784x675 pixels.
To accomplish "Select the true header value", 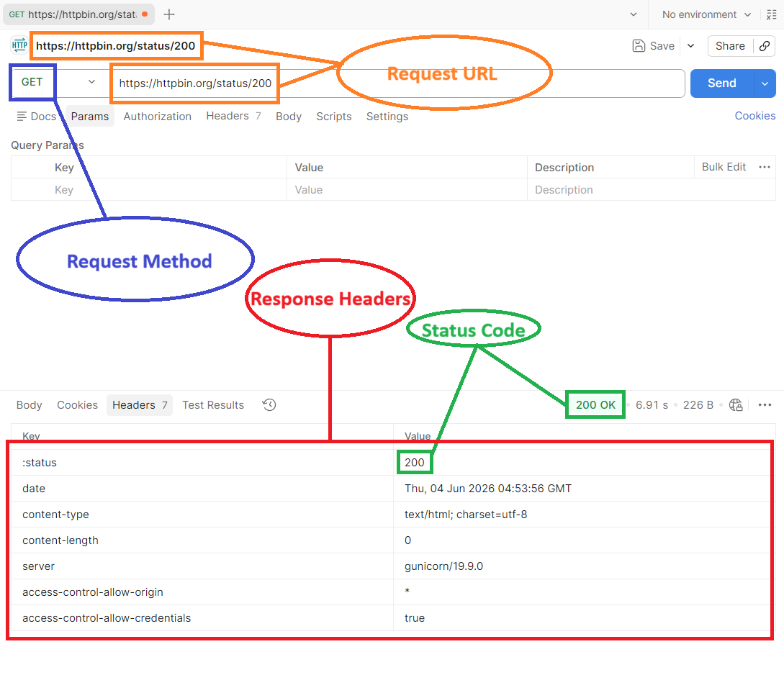I will (415, 618).
